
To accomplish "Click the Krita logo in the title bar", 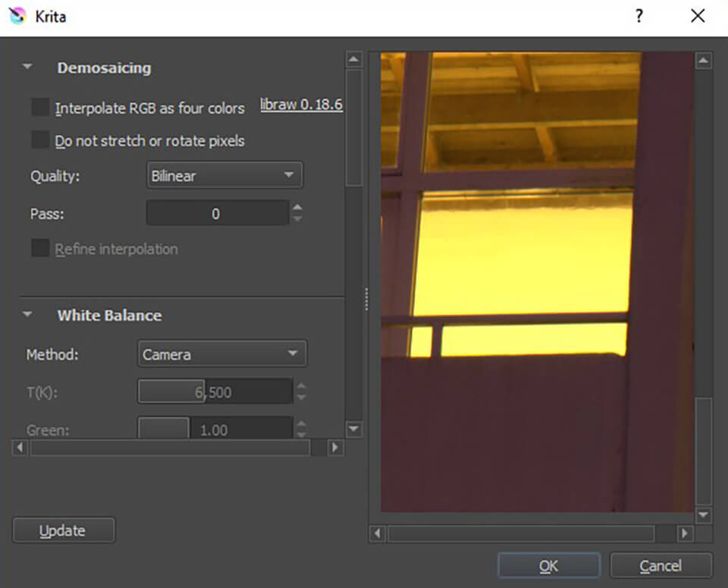I will point(18,16).
